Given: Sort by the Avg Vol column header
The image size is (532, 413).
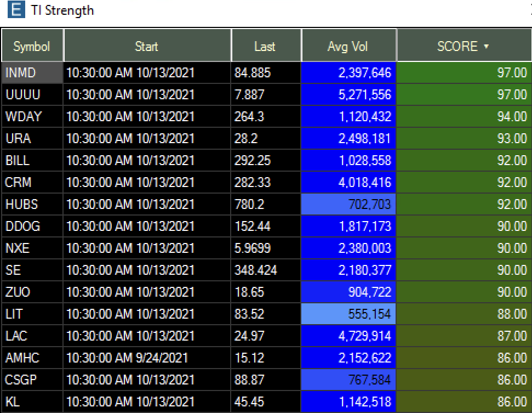Looking at the screenshot, I should click(x=348, y=46).
